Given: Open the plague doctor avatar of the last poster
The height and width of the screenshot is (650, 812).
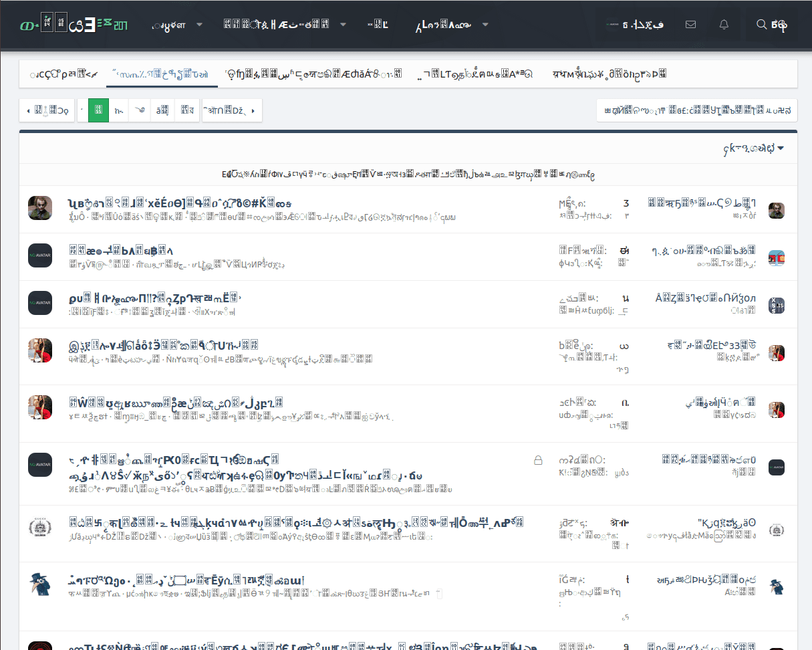Looking at the screenshot, I should pyautogui.click(x=777, y=587).
